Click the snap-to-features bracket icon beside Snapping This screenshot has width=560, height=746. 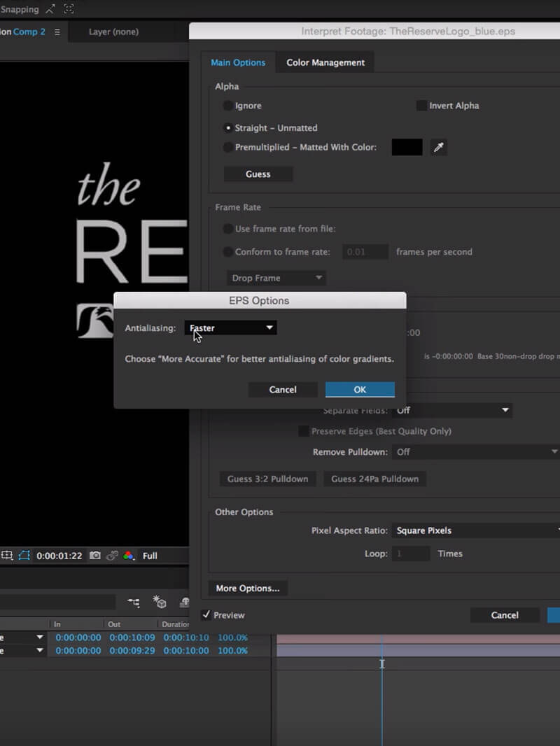pyautogui.click(x=69, y=8)
